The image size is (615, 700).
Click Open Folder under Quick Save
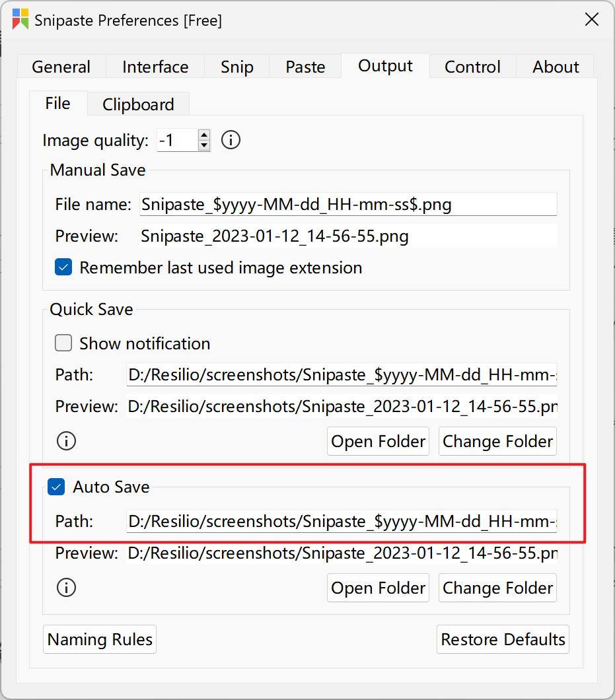(x=379, y=441)
